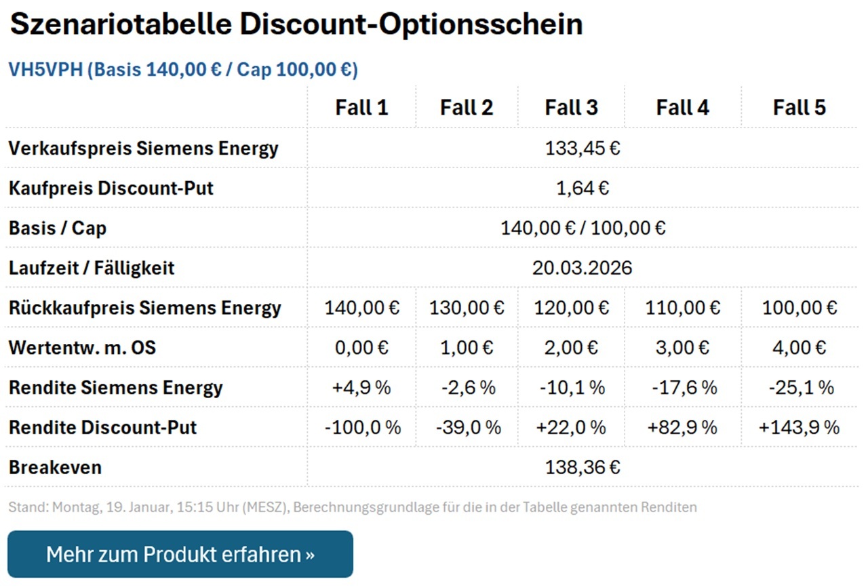Select the 133,45 € sale price value
The image size is (868, 588).
583,148
